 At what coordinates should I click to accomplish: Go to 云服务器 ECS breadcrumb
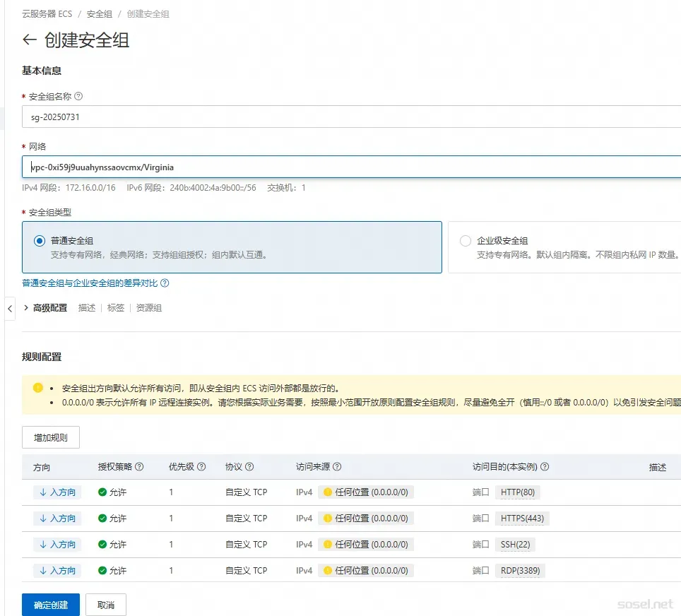[47, 14]
